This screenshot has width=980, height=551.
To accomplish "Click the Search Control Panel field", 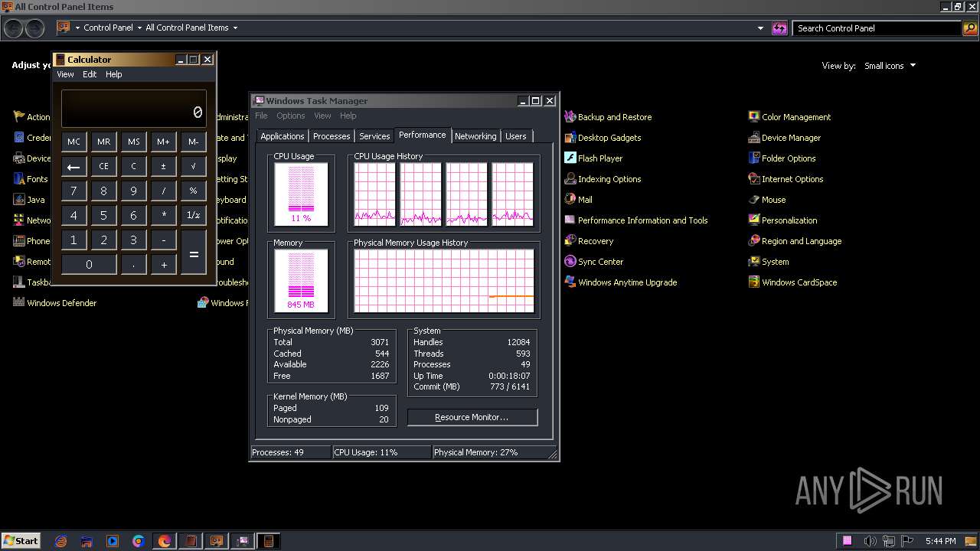I will [877, 28].
